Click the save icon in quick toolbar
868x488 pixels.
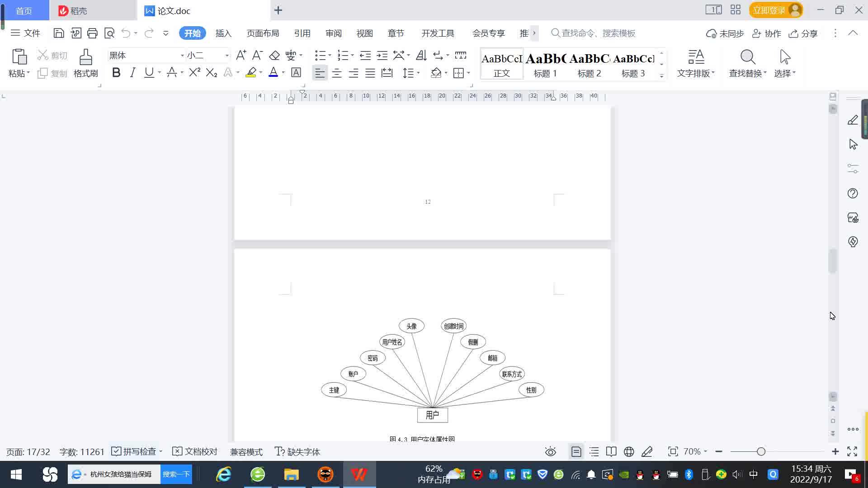[x=58, y=33]
